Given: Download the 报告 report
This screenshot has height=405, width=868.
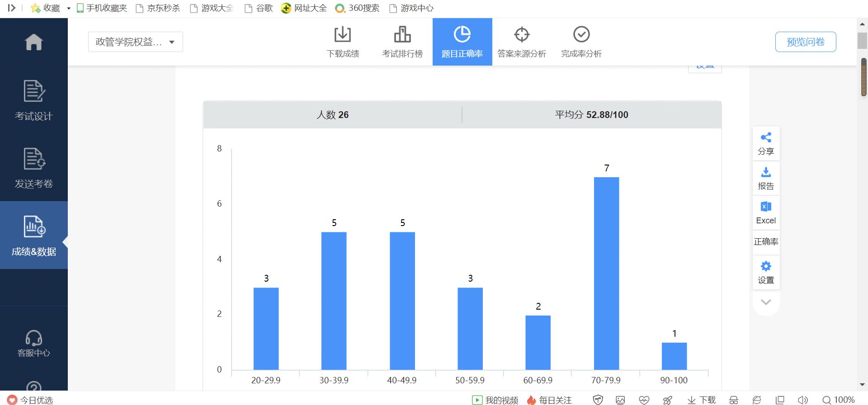Looking at the screenshot, I should pyautogui.click(x=765, y=178).
